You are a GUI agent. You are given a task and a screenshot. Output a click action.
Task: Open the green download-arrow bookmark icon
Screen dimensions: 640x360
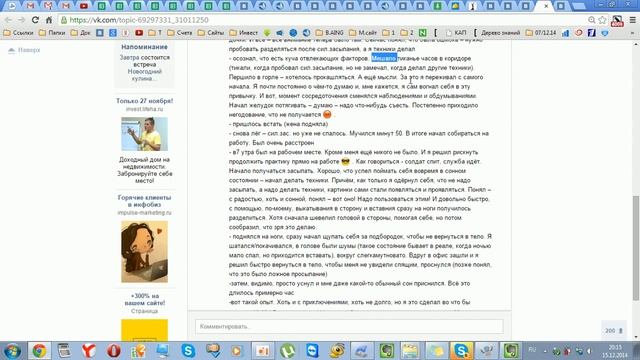(267, 33)
